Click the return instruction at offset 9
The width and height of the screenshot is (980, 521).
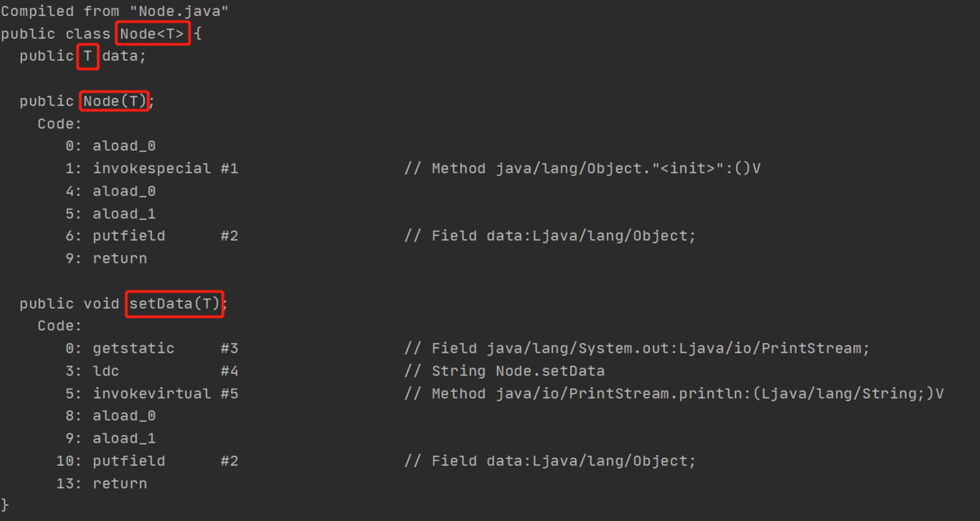[x=119, y=258]
